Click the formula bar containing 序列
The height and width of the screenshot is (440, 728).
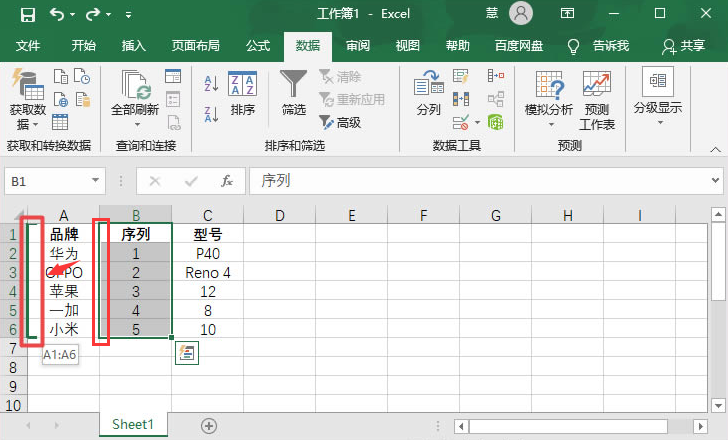coord(479,181)
